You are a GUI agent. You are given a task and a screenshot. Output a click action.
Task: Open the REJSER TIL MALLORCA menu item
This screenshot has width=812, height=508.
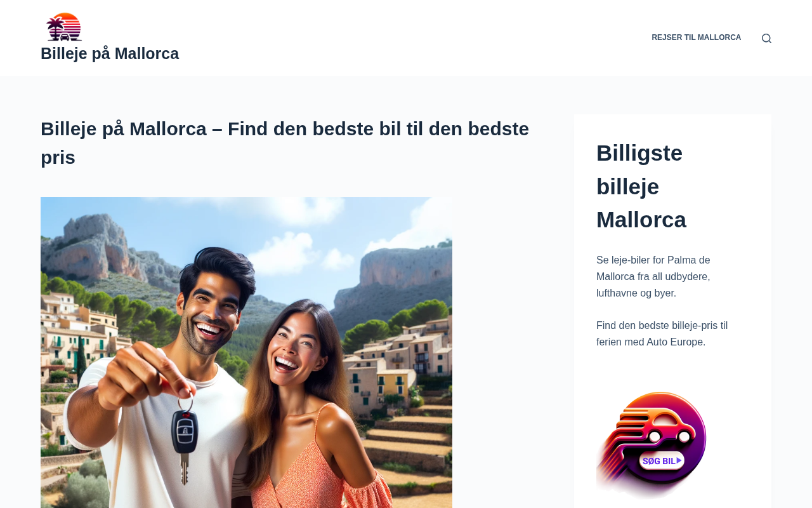click(x=696, y=38)
